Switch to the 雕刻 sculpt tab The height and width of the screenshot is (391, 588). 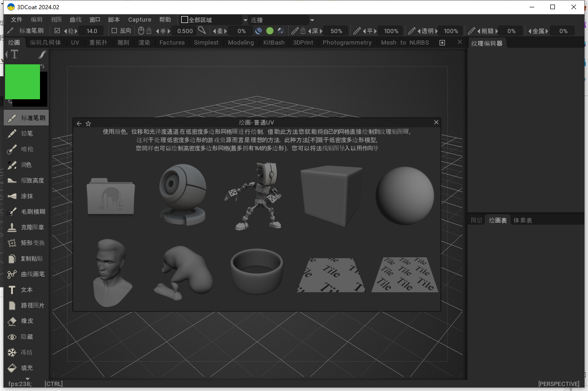[x=123, y=42]
